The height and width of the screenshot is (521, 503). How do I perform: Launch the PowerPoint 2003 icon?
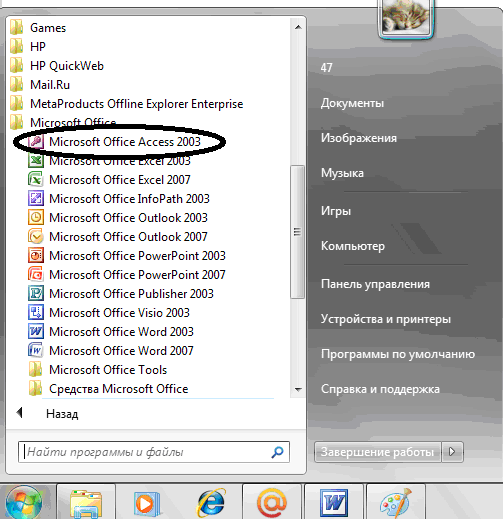[36, 256]
